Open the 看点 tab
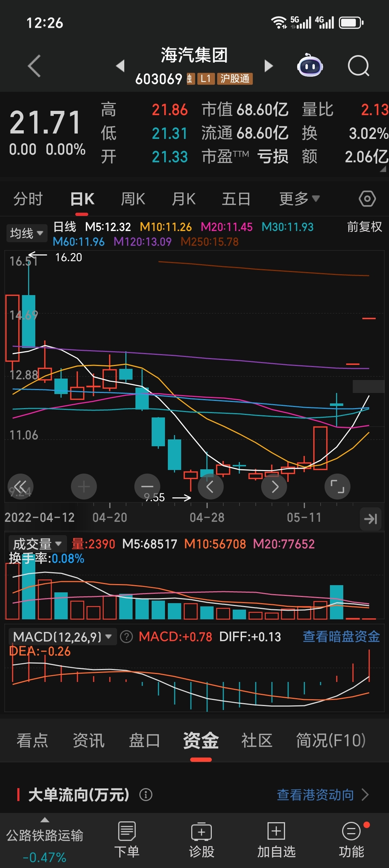Screen dimensions: 389x868 (x=32, y=741)
